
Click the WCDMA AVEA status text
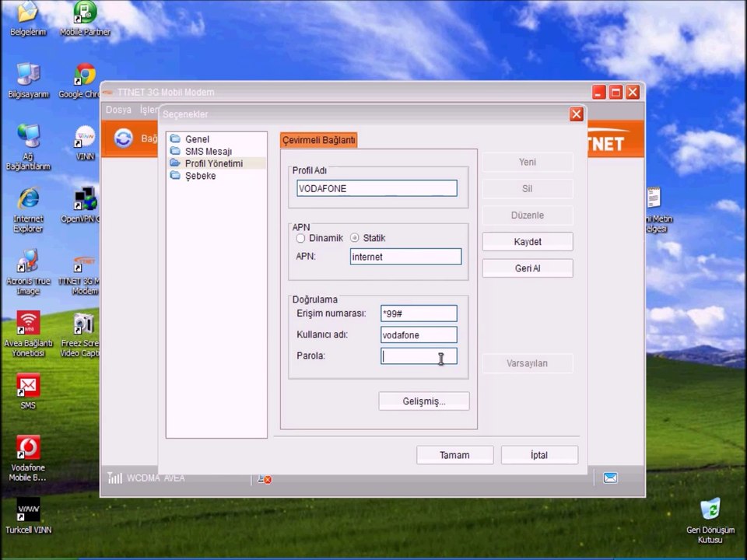(156, 478)
